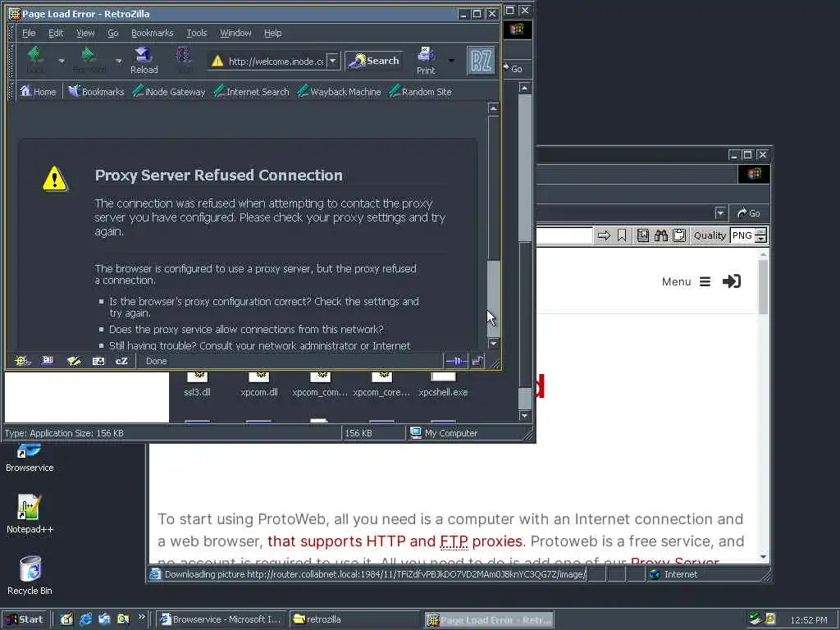Open the Window menu in RetroZilla

pos(235,33)
